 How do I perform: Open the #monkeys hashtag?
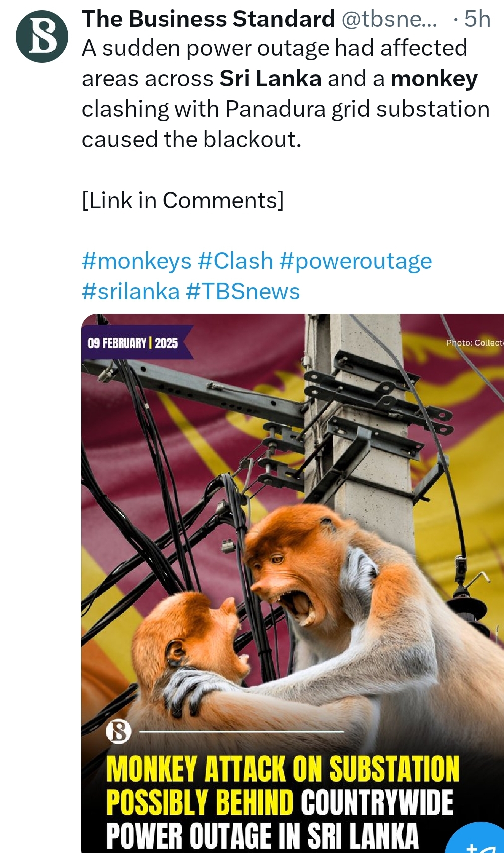click(x=137, y=261)
